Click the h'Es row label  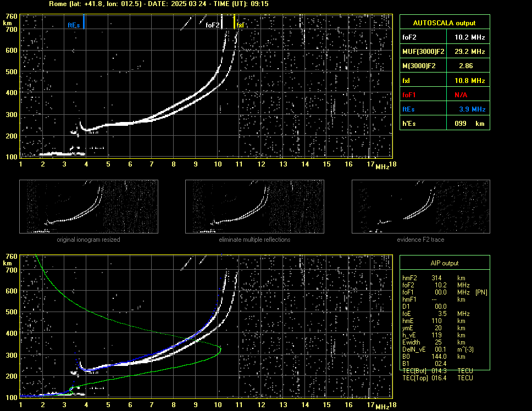click(x=409, y=124)
